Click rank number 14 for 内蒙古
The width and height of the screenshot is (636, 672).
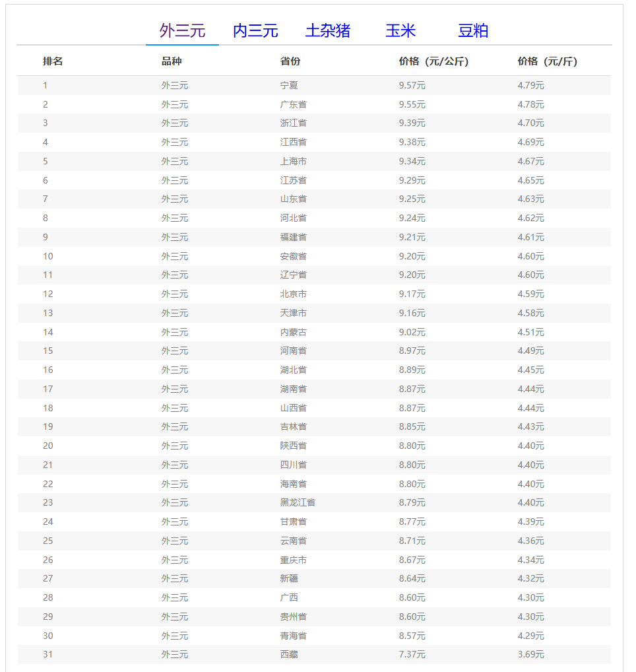coord(48,332)
